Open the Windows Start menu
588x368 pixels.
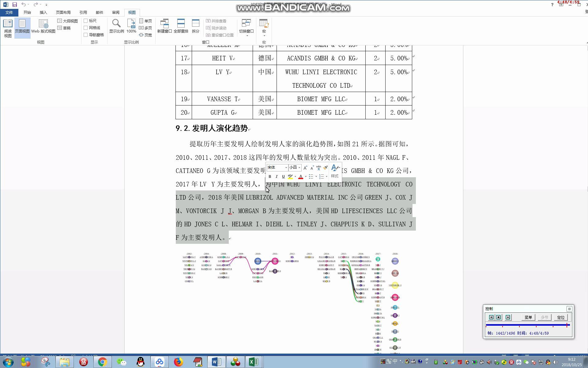8,362
